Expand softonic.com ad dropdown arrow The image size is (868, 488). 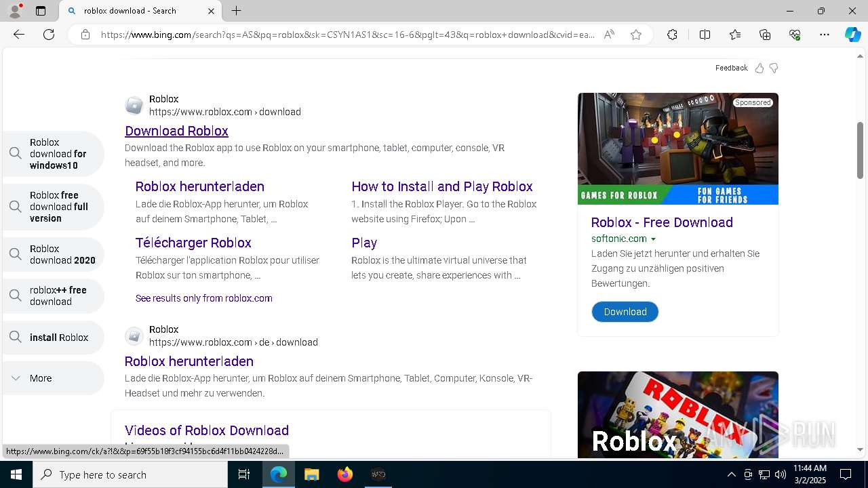(x=653, y=239)
